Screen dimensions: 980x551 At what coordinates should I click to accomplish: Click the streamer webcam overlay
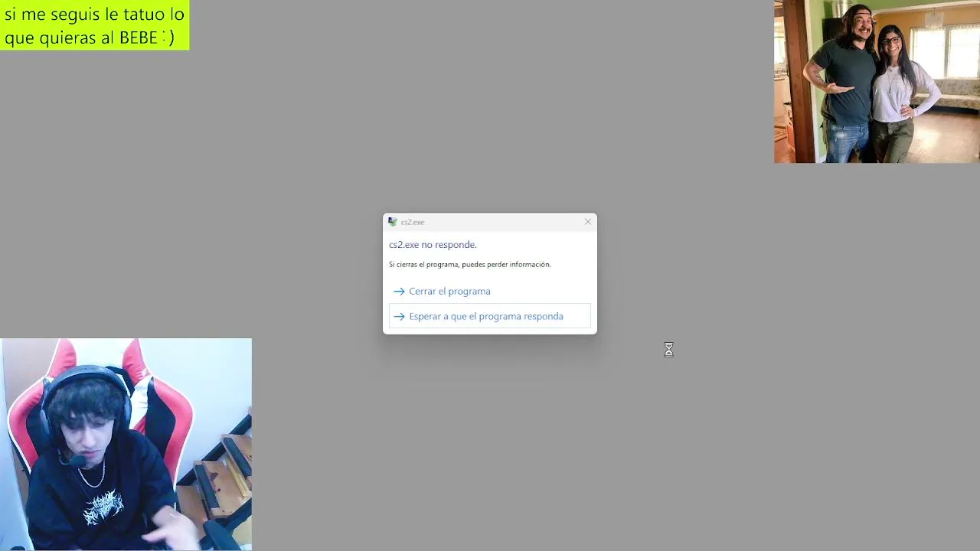[x=126, y=445]
